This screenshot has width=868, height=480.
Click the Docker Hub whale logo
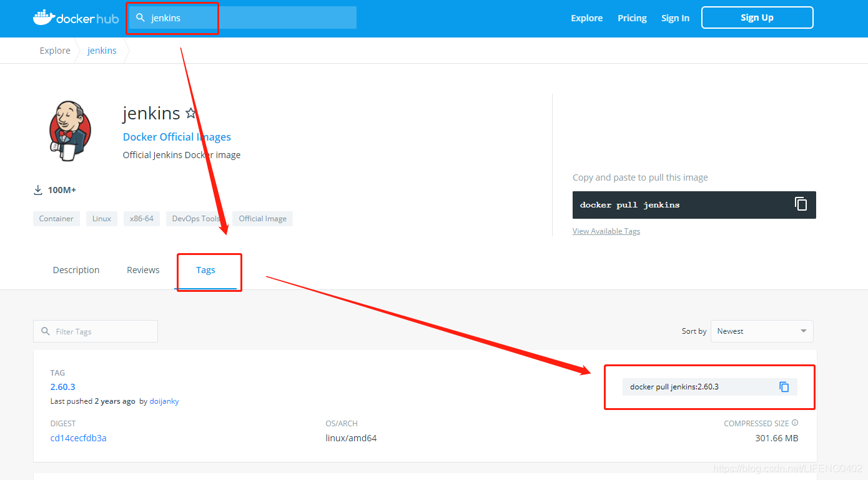pos(76,17)
